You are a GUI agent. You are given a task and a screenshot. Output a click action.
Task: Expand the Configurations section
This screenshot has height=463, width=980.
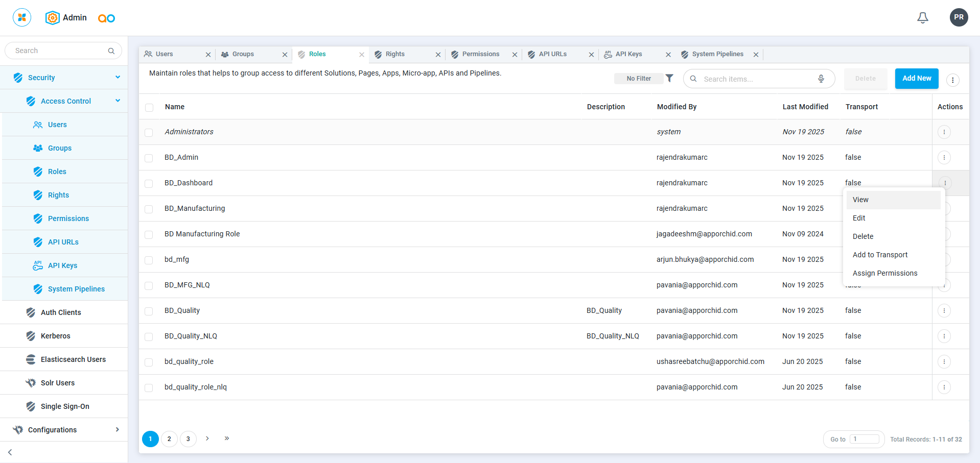[118, 430]
